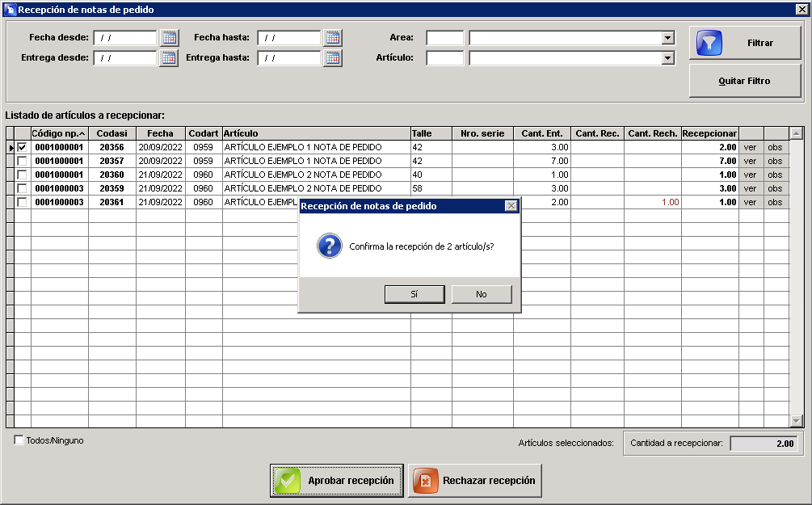Click the Cant. Rec. column header

tap(598, 133)
